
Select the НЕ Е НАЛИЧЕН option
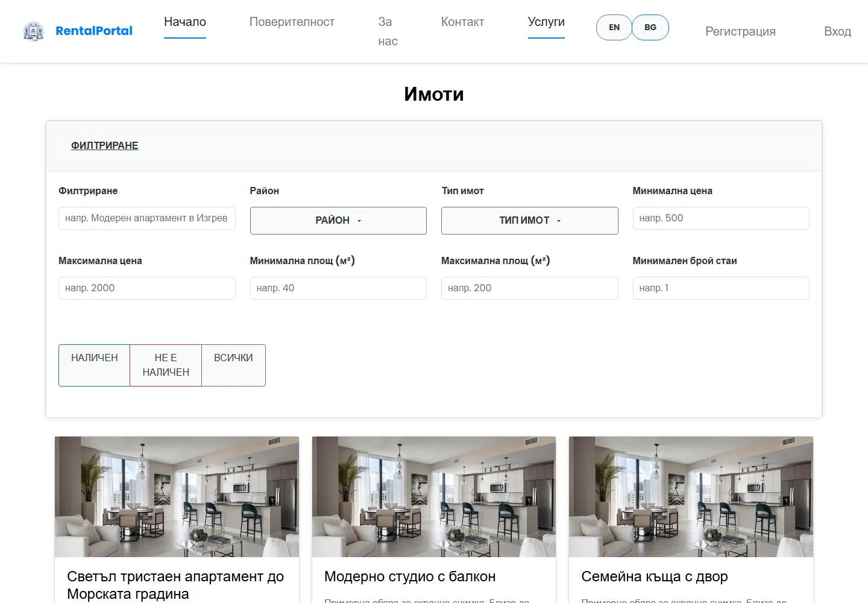tap(166, 365)
